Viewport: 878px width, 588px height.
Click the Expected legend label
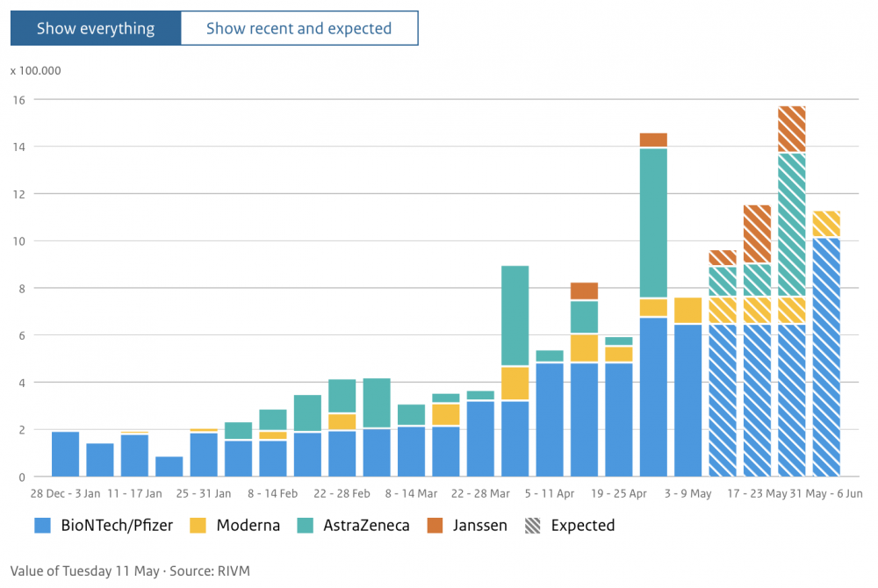point(583,526)
